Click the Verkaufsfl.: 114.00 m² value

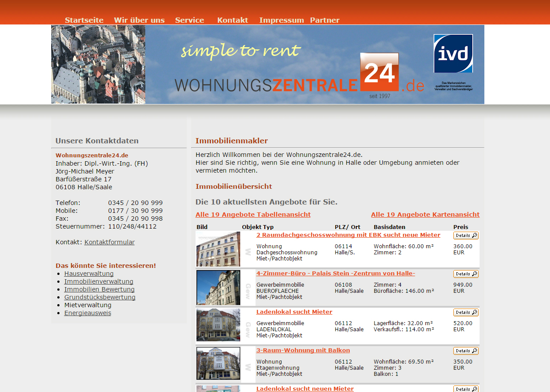coord(403,330)
